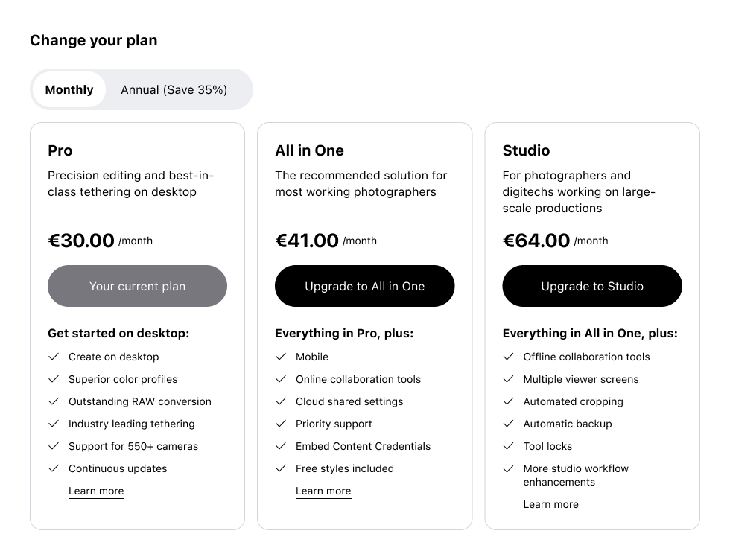Click checkmark beside Embed Content Credentials

[x=281, y=446]
